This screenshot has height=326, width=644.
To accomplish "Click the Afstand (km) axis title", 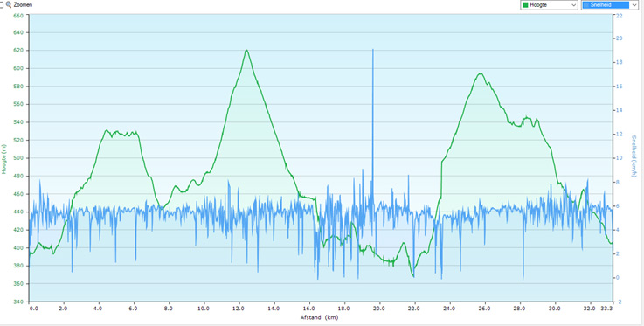I will (319, 317).
